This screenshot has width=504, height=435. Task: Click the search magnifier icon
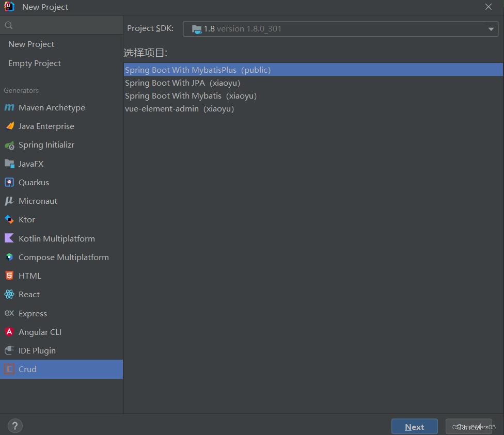click(x=9, y=25)
